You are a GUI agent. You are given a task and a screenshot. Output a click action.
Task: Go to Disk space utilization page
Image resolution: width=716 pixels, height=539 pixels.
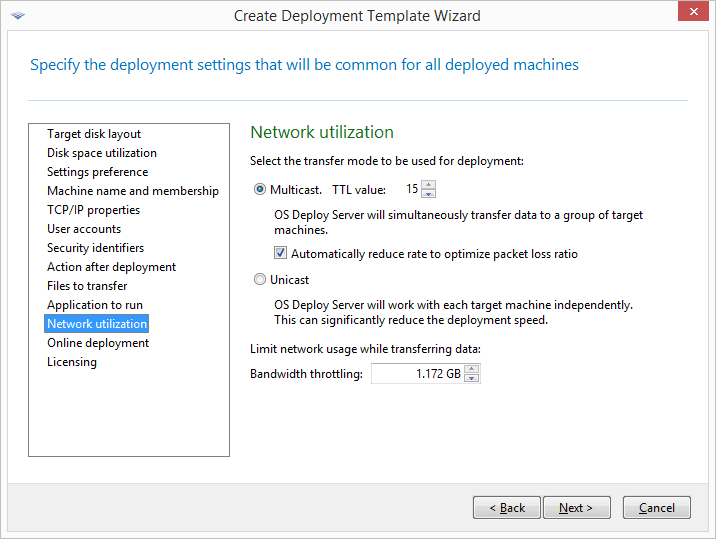102,153
